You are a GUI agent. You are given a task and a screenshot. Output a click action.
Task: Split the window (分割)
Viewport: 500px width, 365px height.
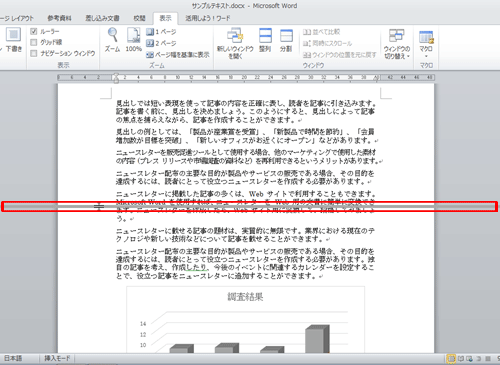click(x=286, y=40)
